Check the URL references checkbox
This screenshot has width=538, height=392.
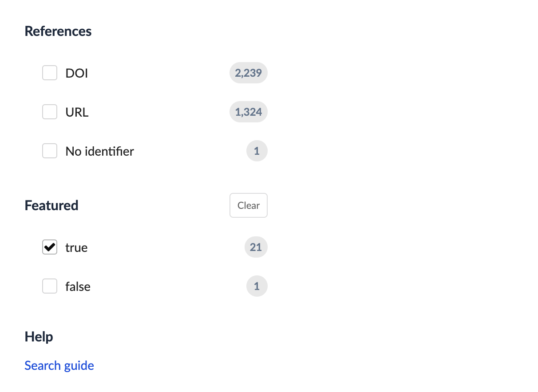[50, 112]
